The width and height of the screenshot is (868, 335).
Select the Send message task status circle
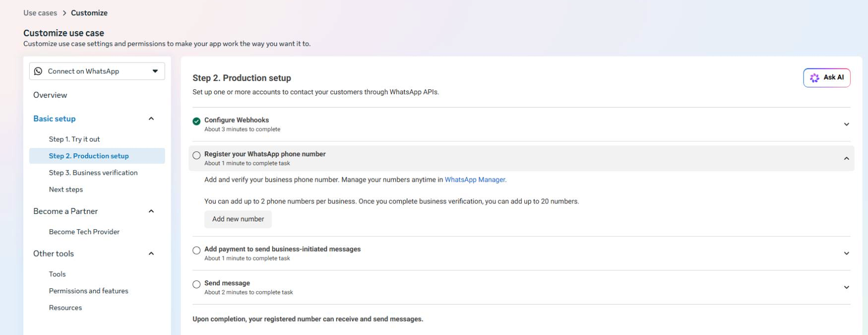point(196,284)
